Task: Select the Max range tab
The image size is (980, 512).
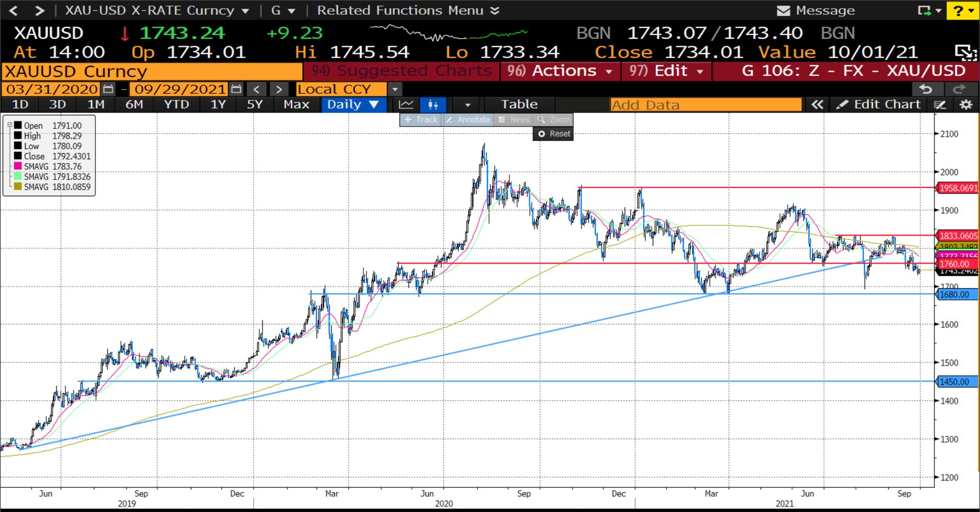Action: (x=296, y=105)
